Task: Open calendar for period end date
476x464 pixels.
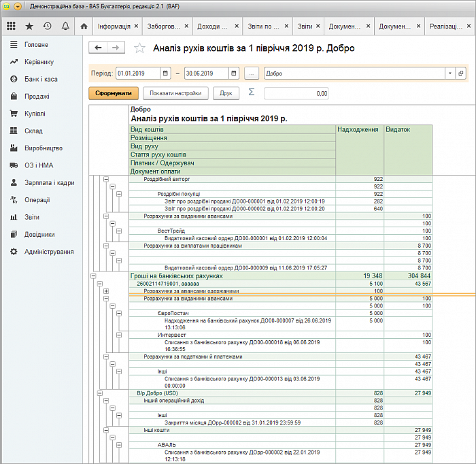Action: pyautogui.click(x=234, y=73)
